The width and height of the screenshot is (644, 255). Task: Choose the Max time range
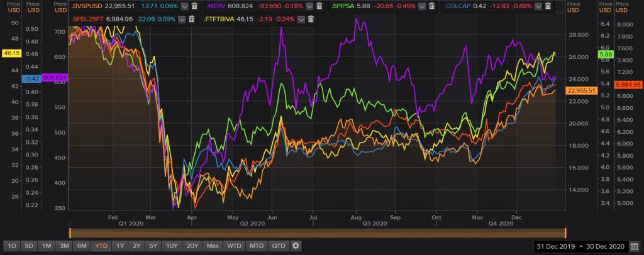213,246
